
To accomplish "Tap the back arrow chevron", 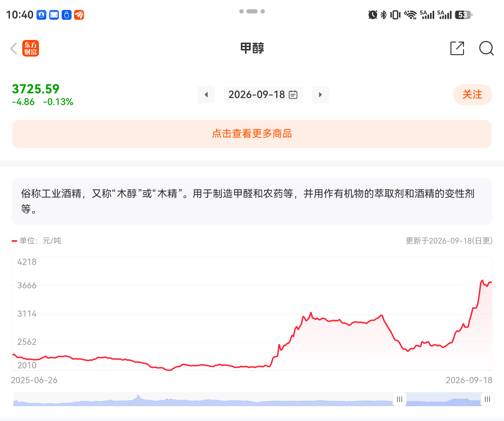I will (14, 48).
